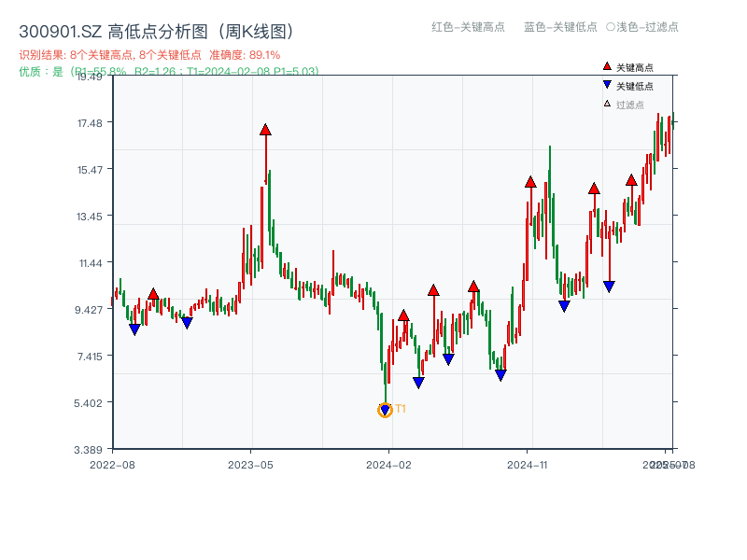747x560 pixels.
Task: Click the T1 orange-circled blue low marker
Action: (385, 410)
